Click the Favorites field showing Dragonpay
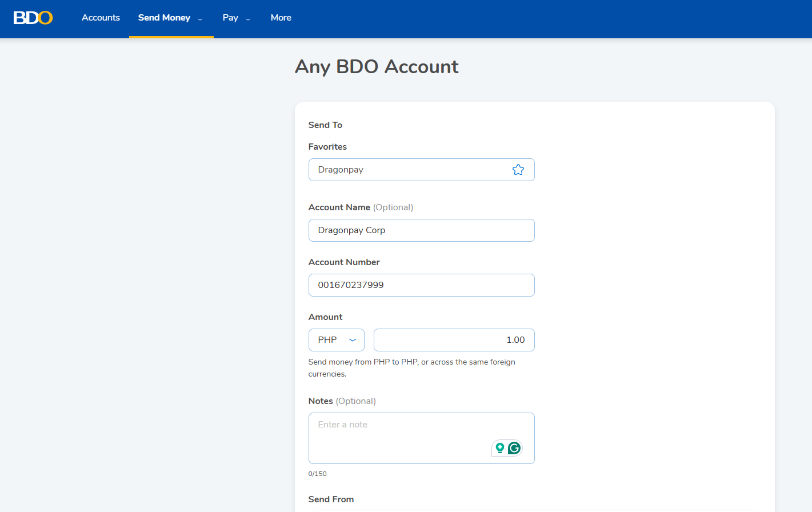Viewport: 812px width, 512px height. [x=422, y=170]
